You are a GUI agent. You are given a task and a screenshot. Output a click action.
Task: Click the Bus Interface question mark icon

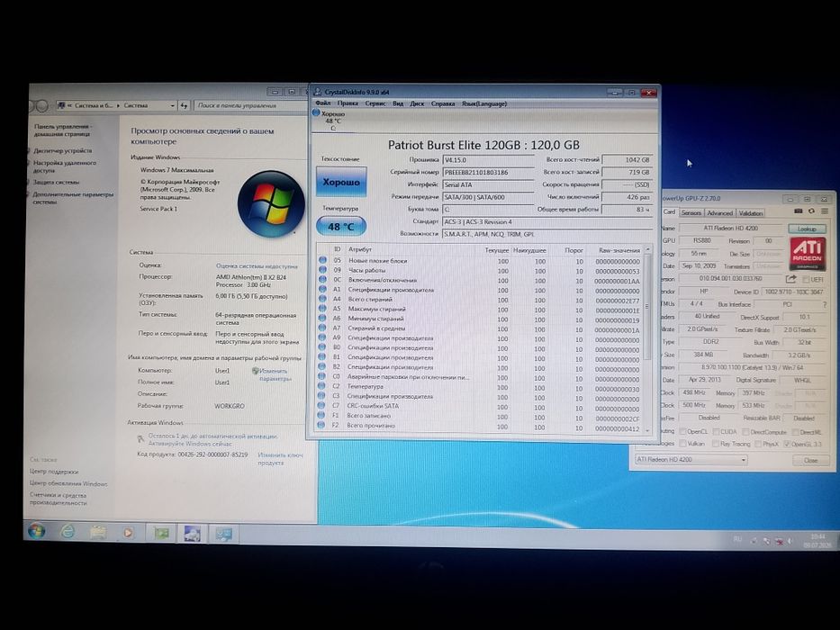click(824, 304)
